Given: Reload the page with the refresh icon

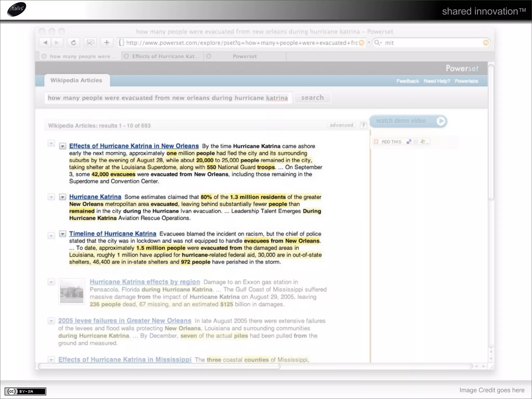Looking at the screenshot, I should (74, 43).
